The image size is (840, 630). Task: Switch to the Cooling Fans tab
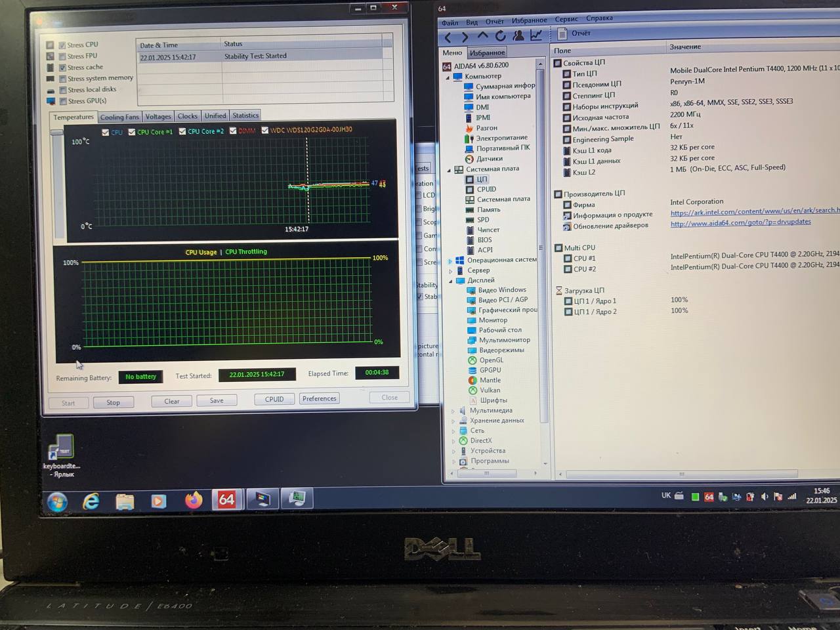[x=119, y=117]
